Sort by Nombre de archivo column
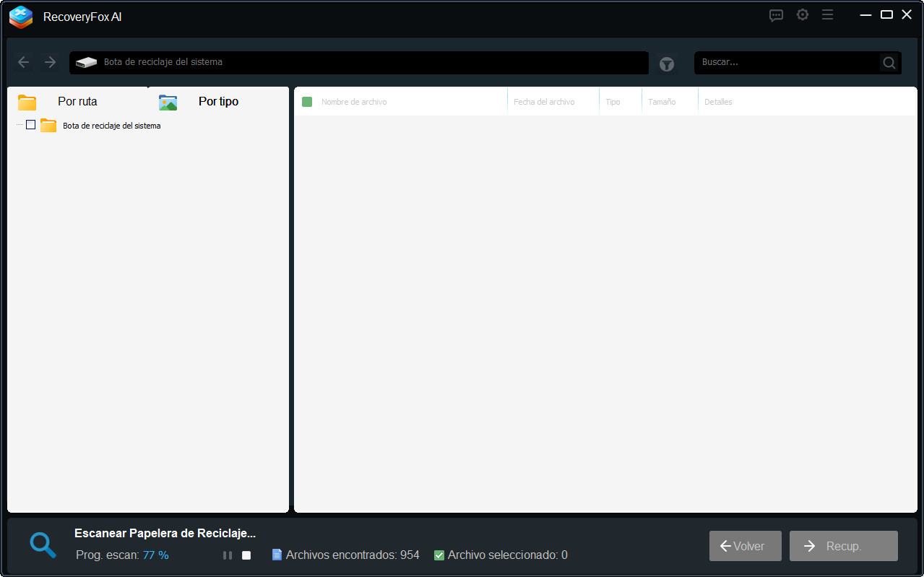This screenshot has height=577, width=924. [x=354, y=102]
